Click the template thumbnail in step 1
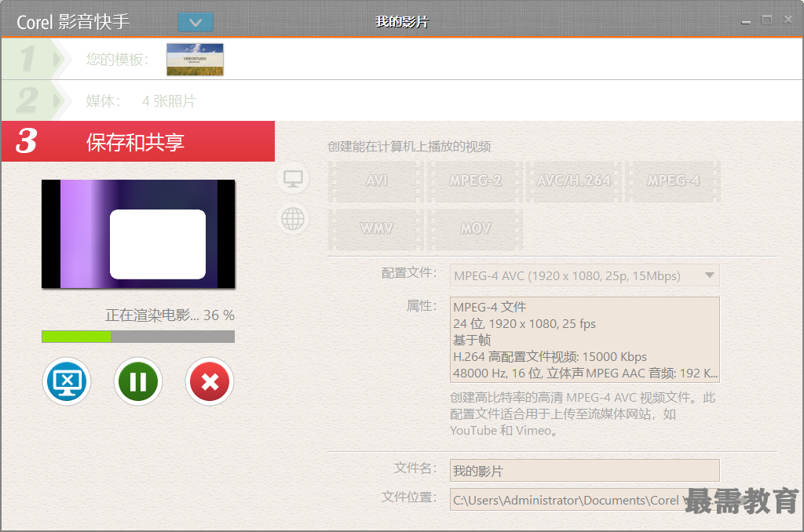 [x=195, y=60]
